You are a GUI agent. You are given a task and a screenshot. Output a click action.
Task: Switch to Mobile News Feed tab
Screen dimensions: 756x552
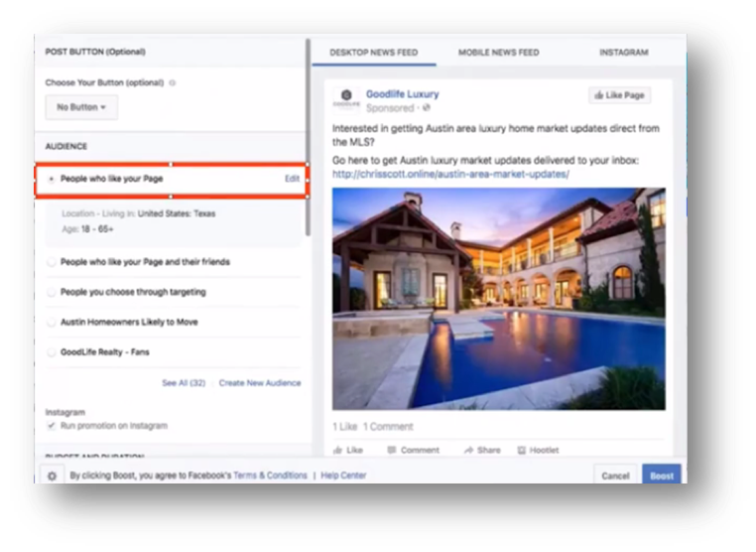coord(498,53)
